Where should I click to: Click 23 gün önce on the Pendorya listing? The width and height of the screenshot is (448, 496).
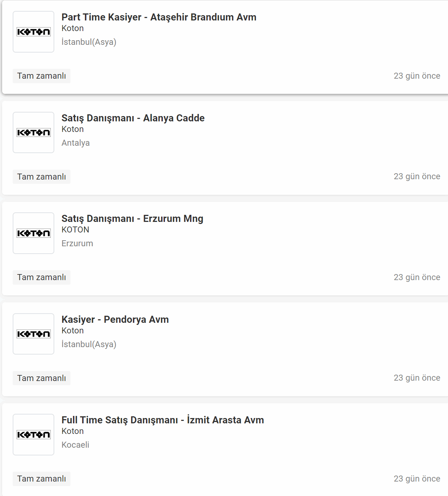coord(417,378)
